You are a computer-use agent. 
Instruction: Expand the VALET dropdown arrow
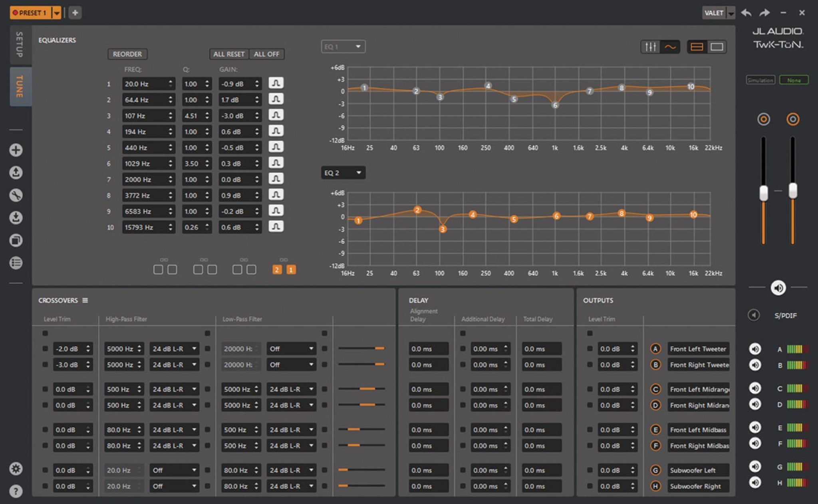731,13
